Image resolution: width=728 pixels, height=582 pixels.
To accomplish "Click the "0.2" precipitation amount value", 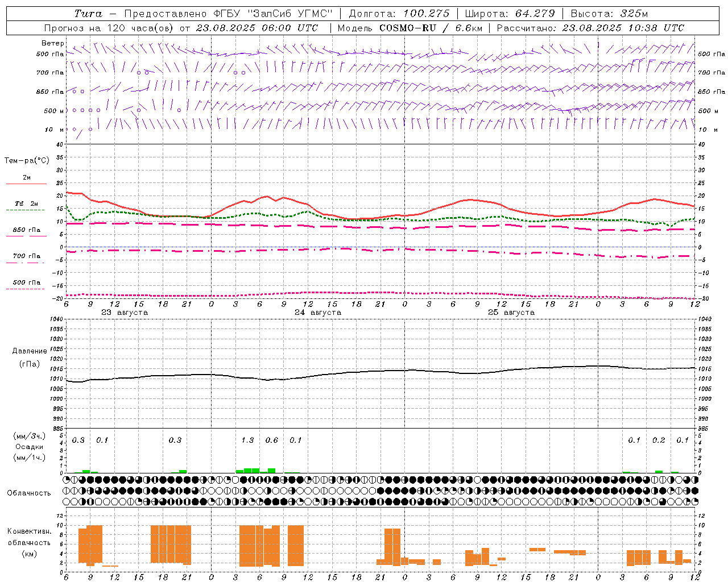I will pyautogui.click(x=659, y=440).
